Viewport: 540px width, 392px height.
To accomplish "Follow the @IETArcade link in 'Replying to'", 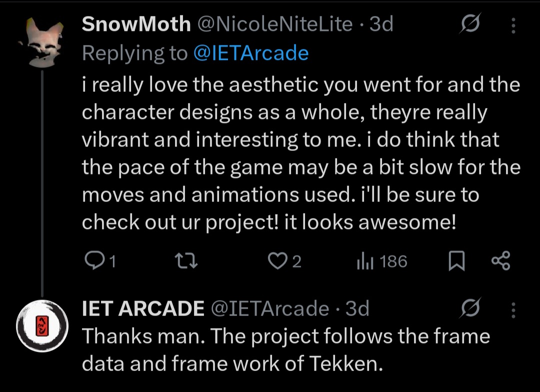I will pos(250,53).
